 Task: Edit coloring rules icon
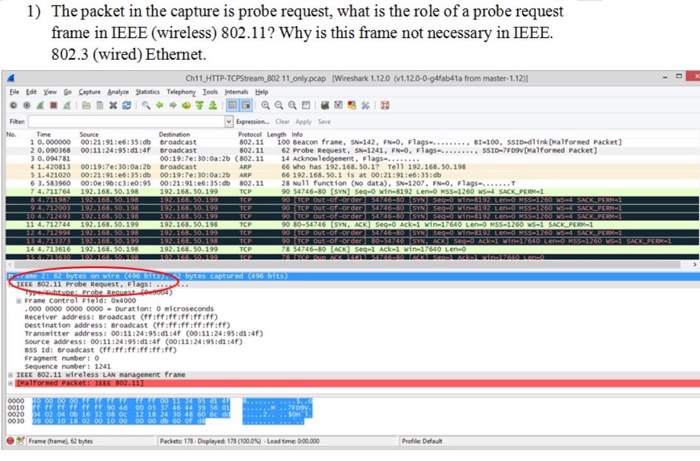point(352,105)
